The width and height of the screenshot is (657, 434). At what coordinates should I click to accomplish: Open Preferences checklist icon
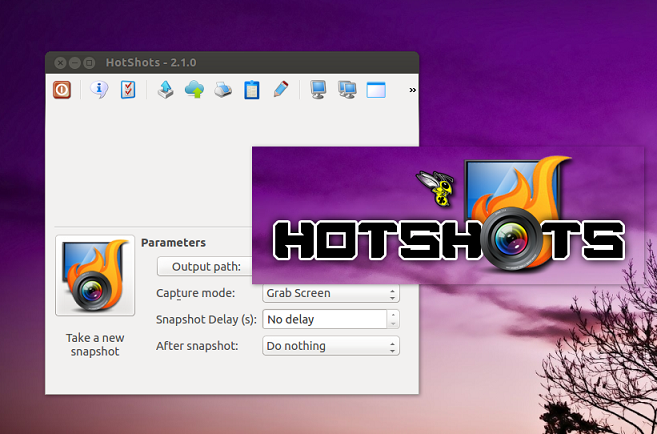click(x=128, y=90)
